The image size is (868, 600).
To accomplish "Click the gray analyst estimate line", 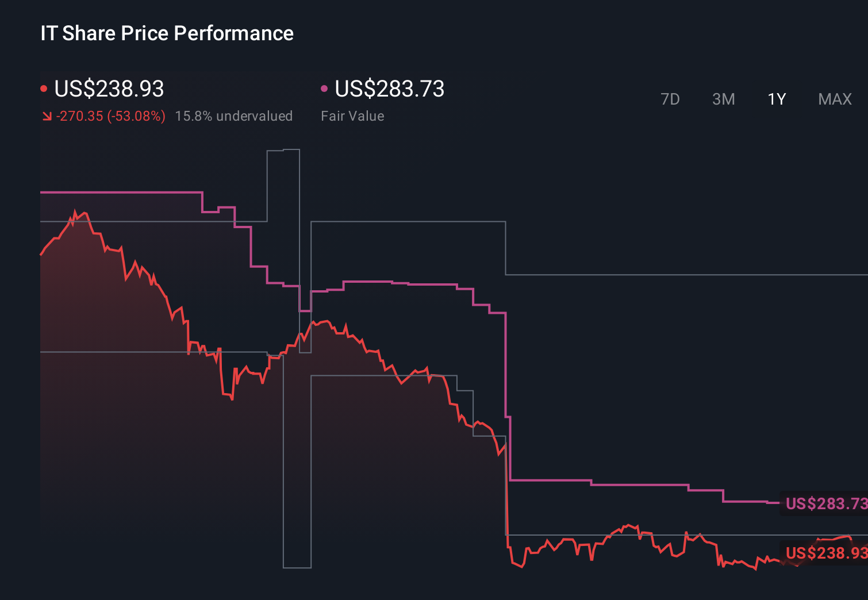I will 402,220.
